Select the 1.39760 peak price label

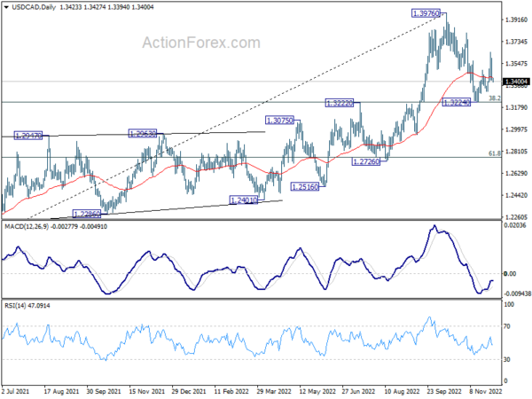coord(426,13)
